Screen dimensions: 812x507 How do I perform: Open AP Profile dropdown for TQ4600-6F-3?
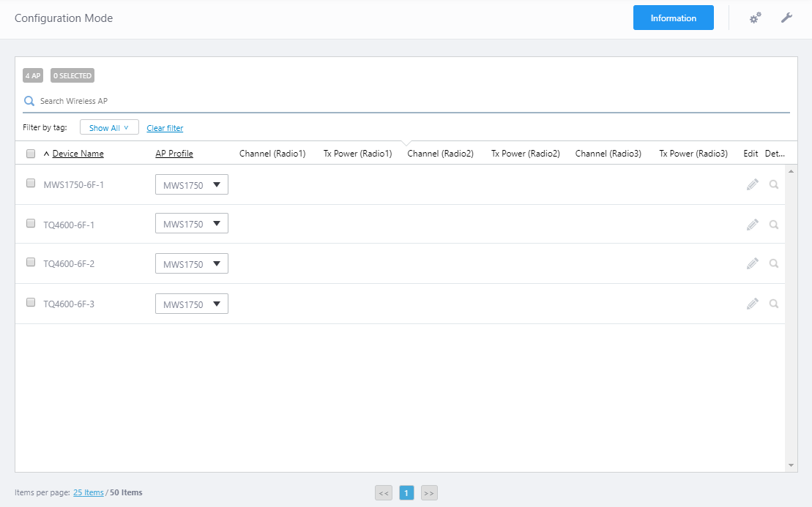coord(192,304)
